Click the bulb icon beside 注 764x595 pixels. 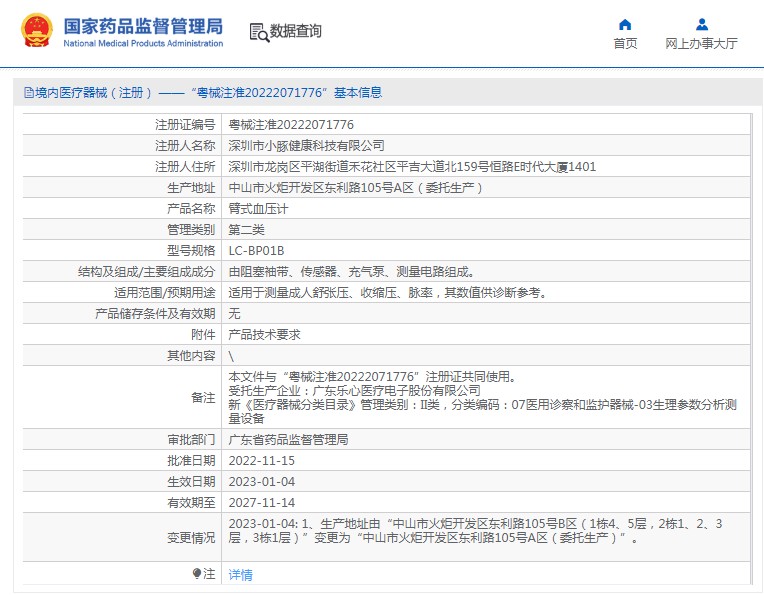click(197, 573)
